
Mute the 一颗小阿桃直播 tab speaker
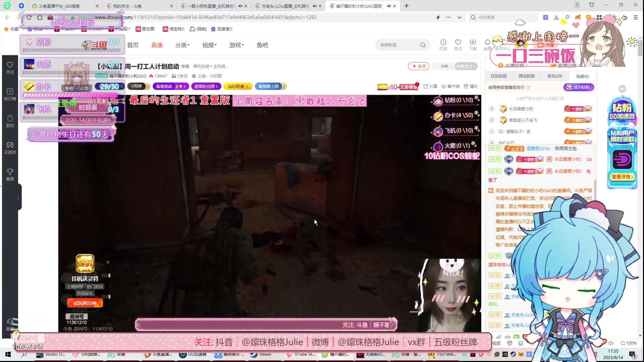click(240, 6)
